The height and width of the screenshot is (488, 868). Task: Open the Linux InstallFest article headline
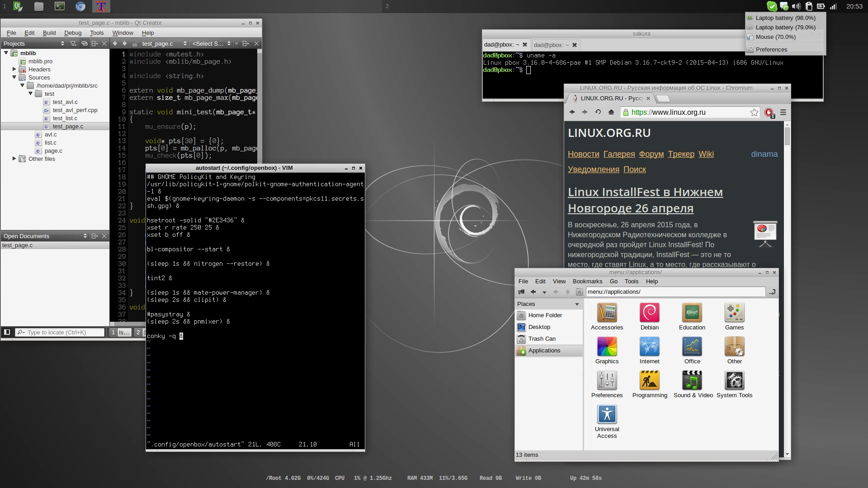645,200
